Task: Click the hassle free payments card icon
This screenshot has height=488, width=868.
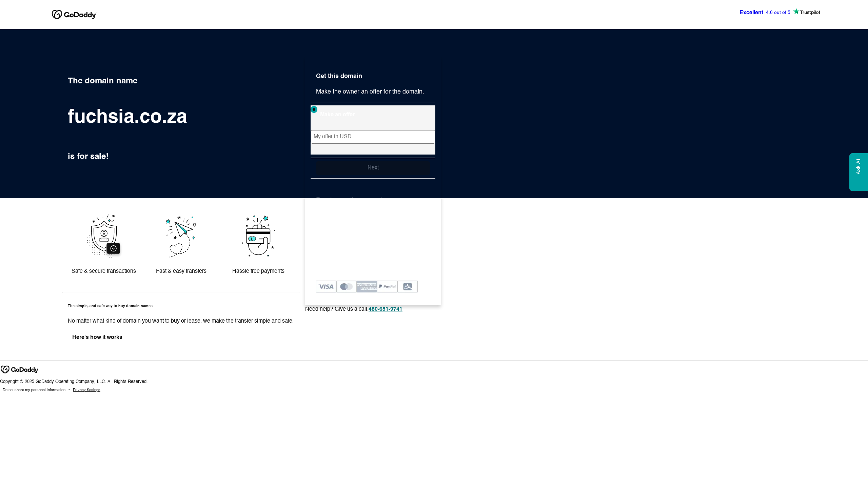Action: (x=258, y=236)
